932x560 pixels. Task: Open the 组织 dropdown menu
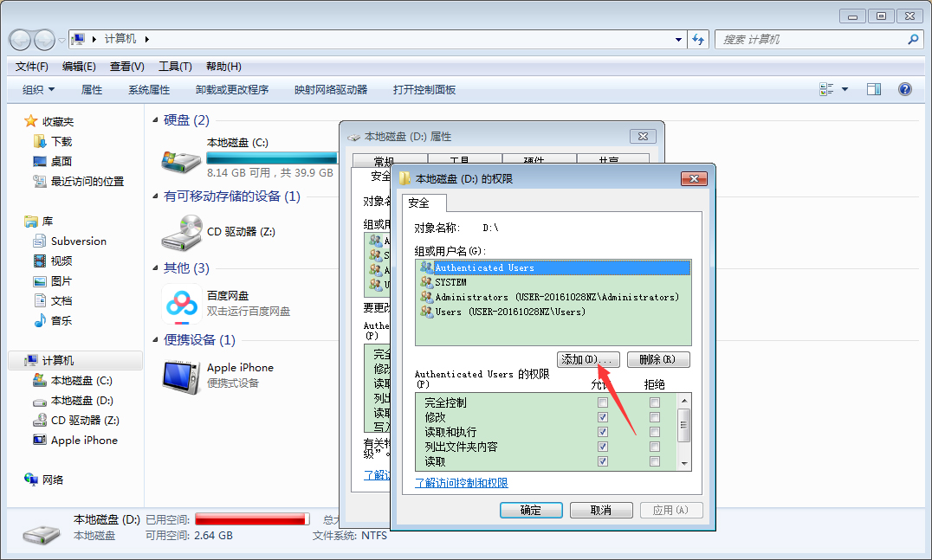[35, 88]
